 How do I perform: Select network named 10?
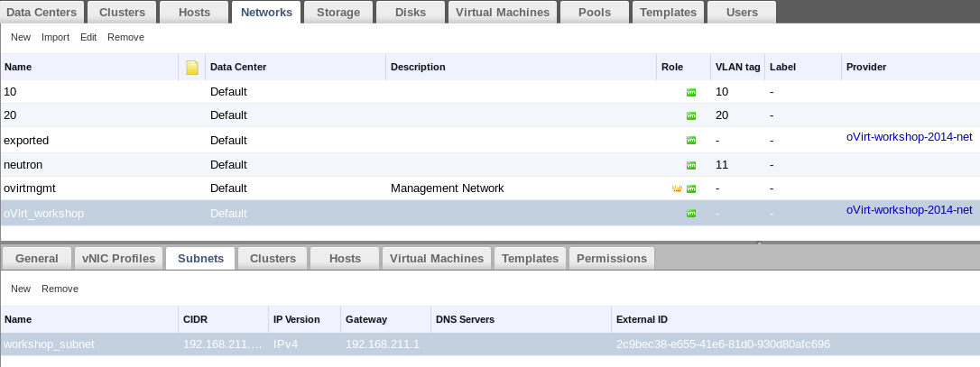[x=490, y=92]
